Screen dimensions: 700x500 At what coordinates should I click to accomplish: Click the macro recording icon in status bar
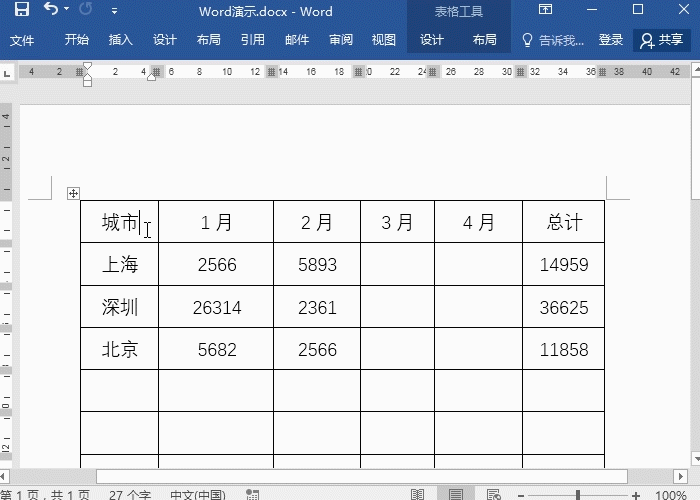tap(252, 495)
